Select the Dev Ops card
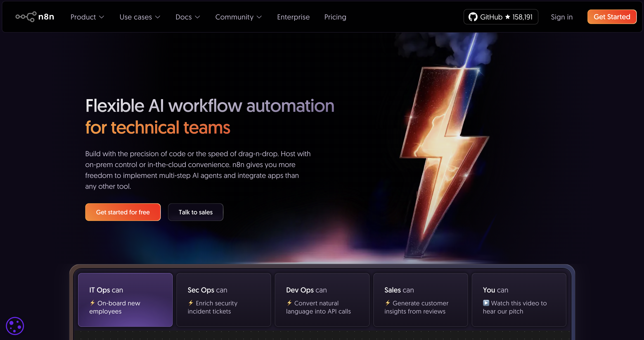 [322, 300]
